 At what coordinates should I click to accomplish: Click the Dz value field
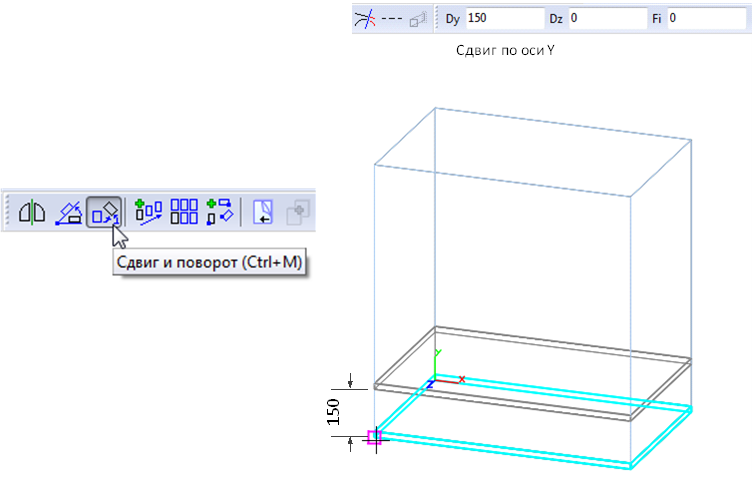click(608, 19)
